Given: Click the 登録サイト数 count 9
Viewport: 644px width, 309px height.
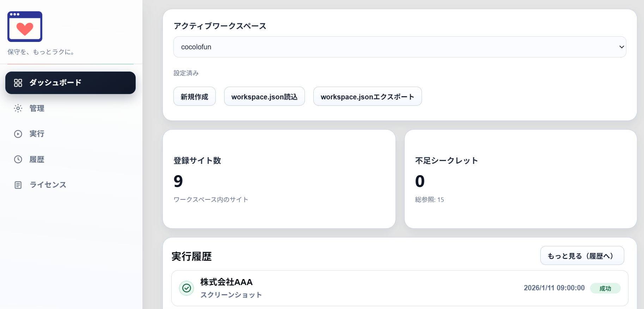Looking at the screenshot, I should point(178,181).
